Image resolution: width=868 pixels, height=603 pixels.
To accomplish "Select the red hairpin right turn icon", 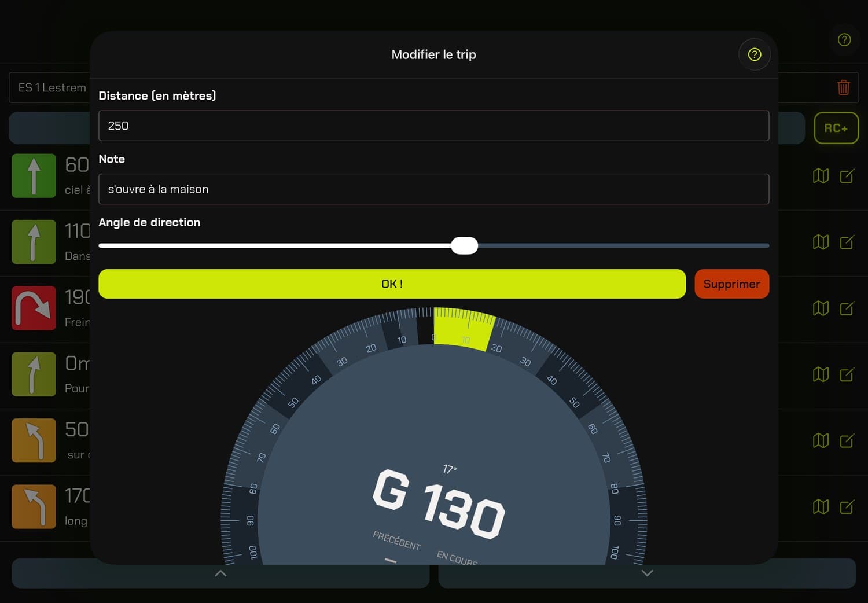I will pos(34,308).
